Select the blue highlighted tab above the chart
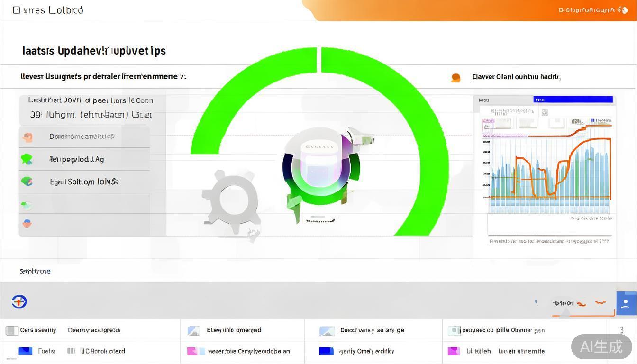The image size is (637, 364). click(x=573, y=100)
